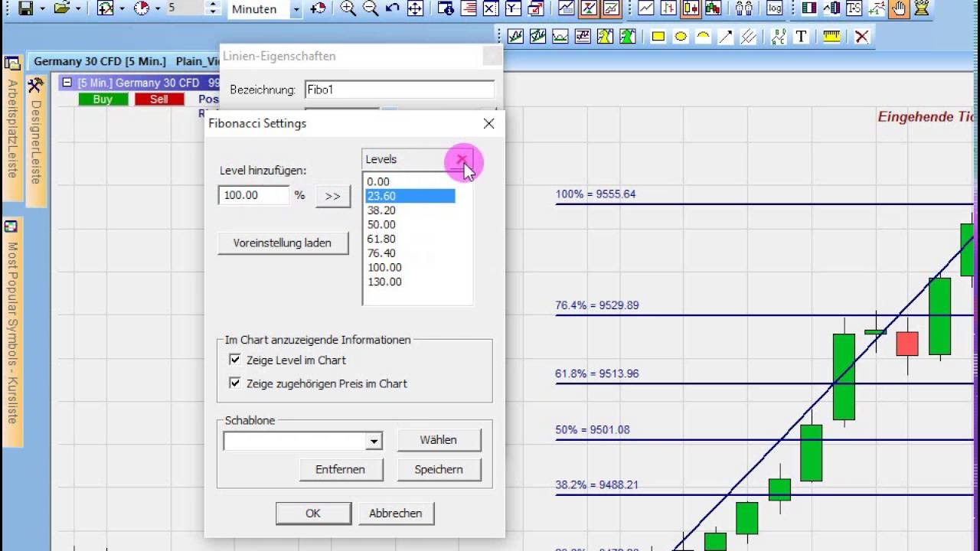Select the yellow arc drawing tool

pyautogui.click(x=703, y=37)
